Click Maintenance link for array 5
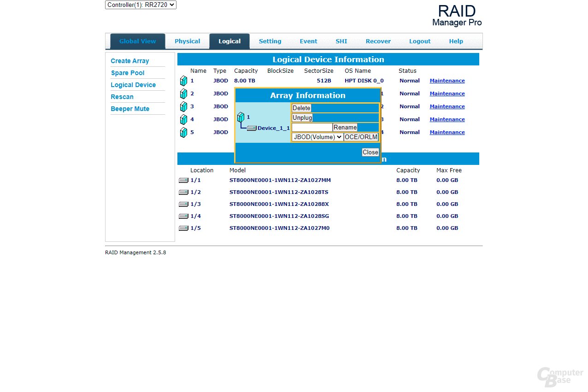588x392 pixels. click(x=447, y=132)
